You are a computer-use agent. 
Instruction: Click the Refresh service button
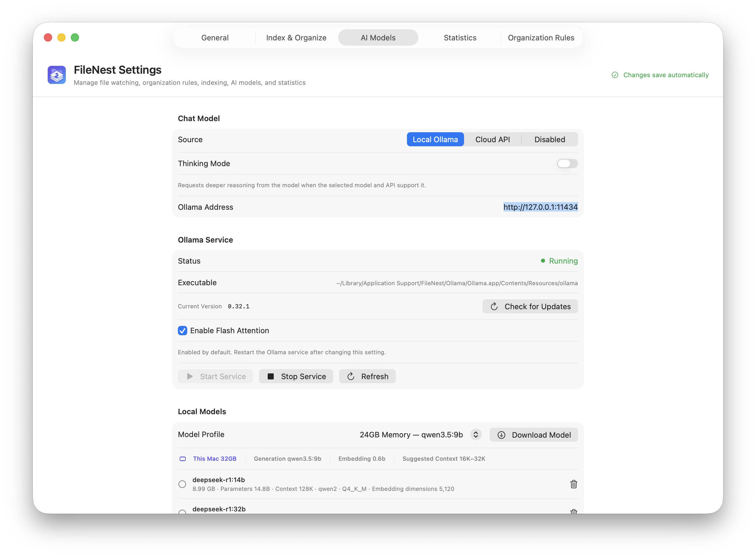click(x=367, y=376)
